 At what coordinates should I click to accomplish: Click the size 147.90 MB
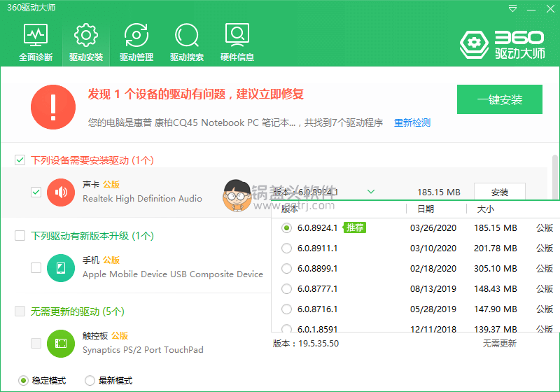pos(496,309)
